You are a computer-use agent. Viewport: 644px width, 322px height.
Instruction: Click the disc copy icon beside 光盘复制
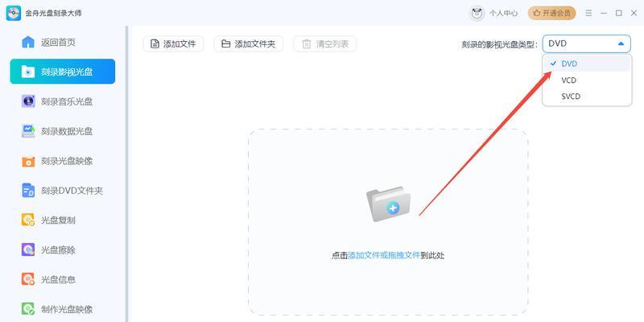tap(28, 220)
